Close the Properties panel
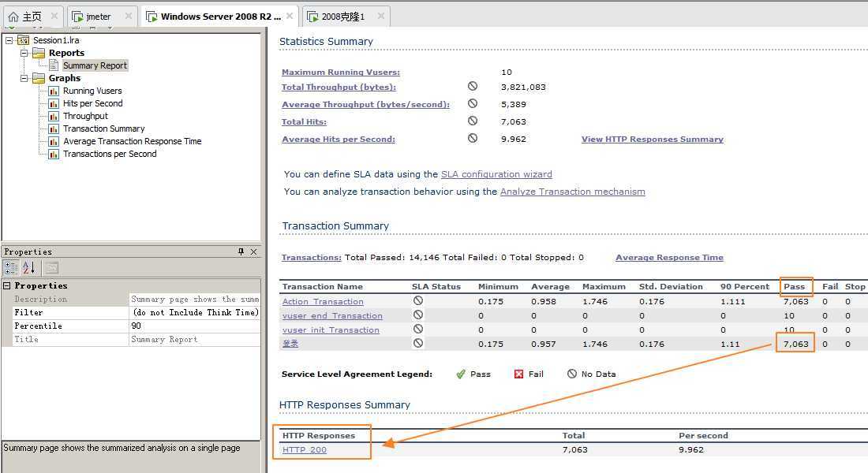Viewport: 868px width, 473px height. [x=253, y=251]
